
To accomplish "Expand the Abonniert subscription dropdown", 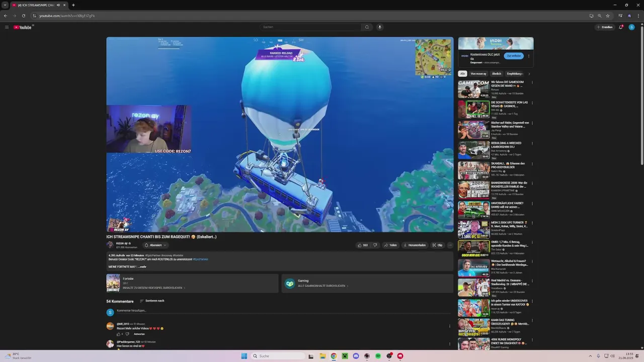I will [156, 245].
